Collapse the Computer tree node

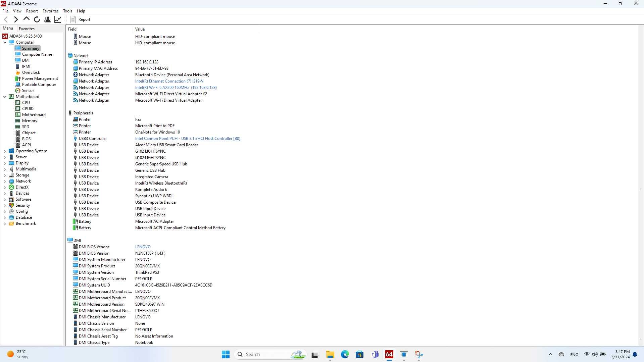(5, 42)
